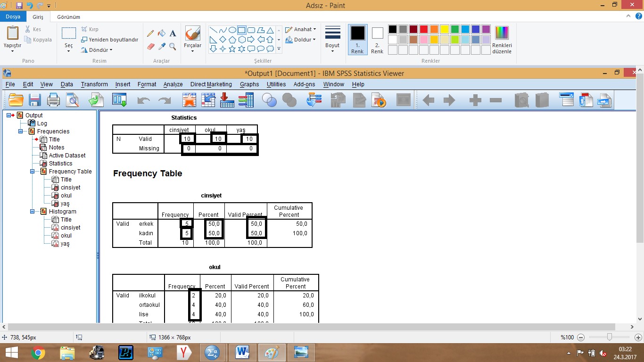The width and height of the screenshot is (644, 362).
Task: Click the zoom in plus button
Action: point(638,337)
